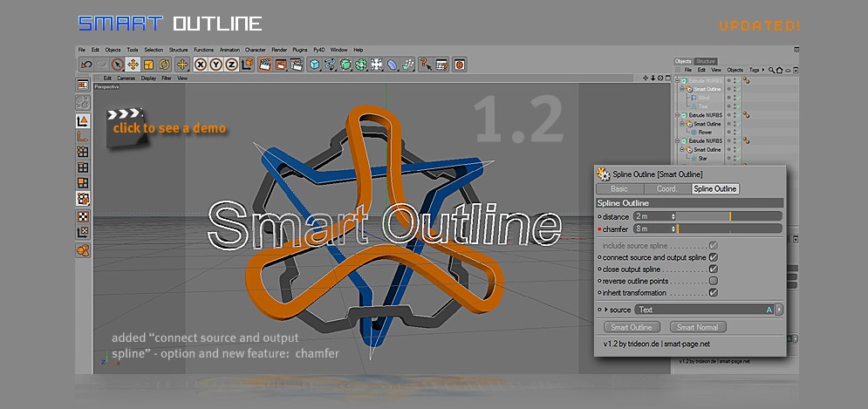Image resolution: width=868 pixels, height=409 pixels.
Task: Adjust the distance slider
Action: point(729,216)
